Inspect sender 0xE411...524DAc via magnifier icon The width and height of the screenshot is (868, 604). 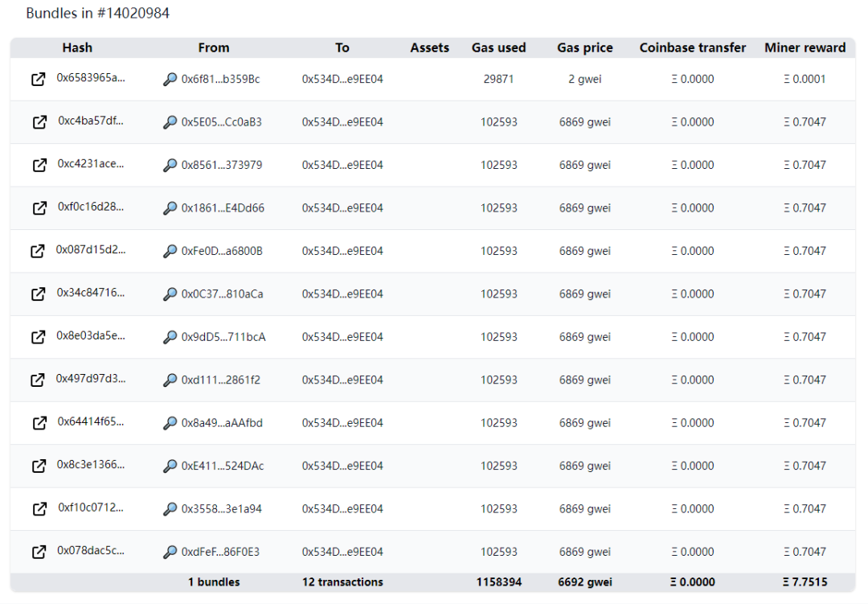click(x=170, y=466)
